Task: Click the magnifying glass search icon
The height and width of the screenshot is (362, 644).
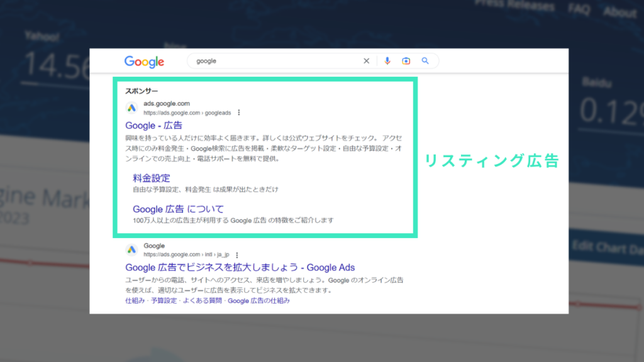Action: point(425,61)
